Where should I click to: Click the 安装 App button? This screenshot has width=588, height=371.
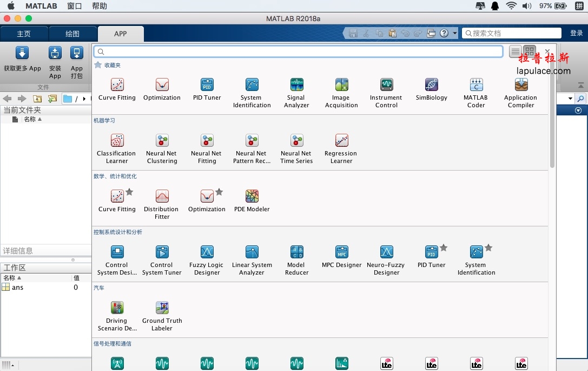click(55, 62)
